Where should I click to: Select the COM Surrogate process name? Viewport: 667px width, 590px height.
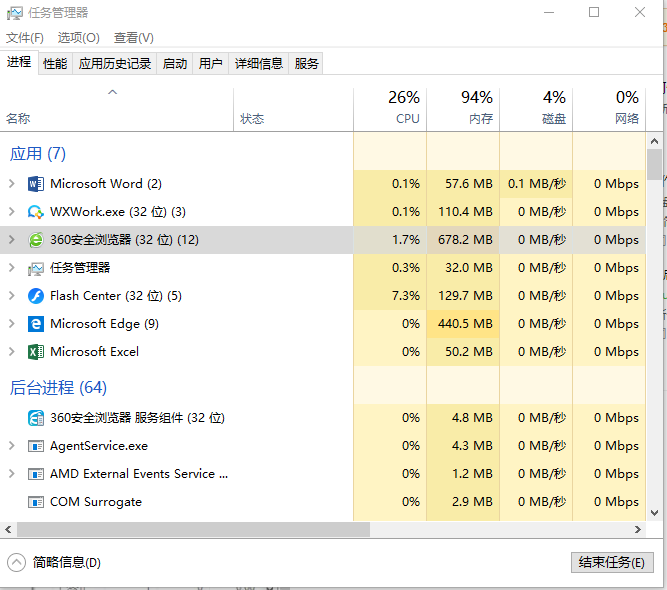point(96,502)
